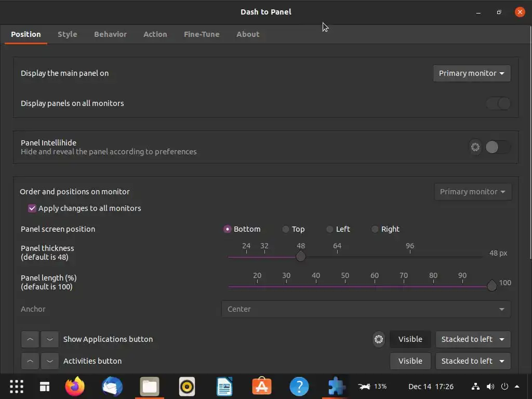Open Stacked to left for Show Applications
Viewport: 532px width, 399px height.
[473, 339]
